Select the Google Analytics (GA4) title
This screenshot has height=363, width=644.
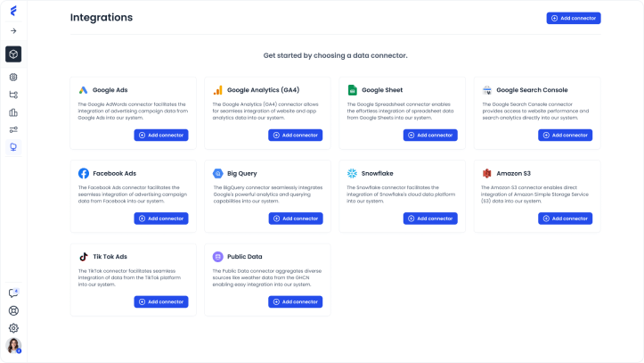264,90
